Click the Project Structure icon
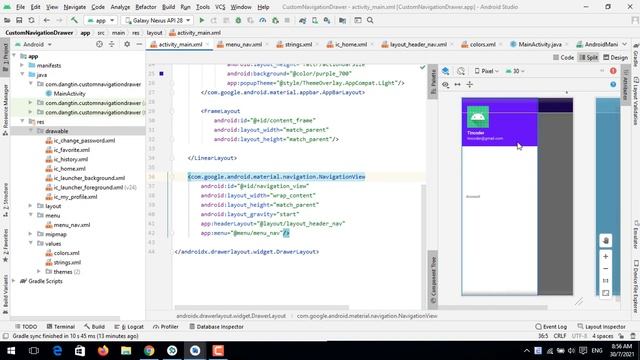Image resolution: width=640 pixels, height=360 pixels. click(x=342, y=20)
